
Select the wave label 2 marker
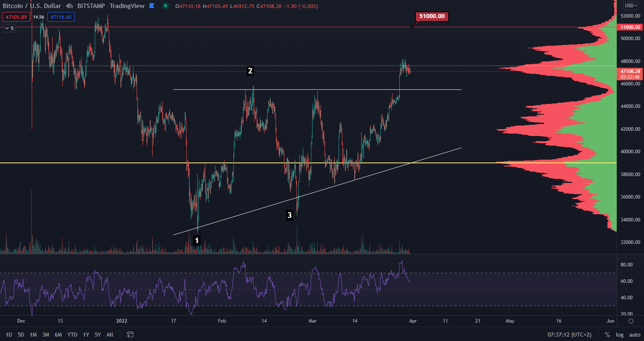250,71
